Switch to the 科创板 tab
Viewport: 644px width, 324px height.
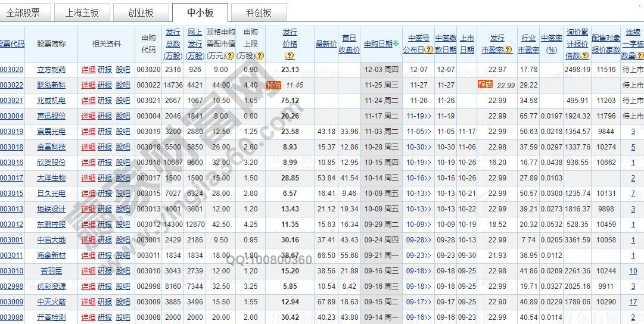click(259, 13)
